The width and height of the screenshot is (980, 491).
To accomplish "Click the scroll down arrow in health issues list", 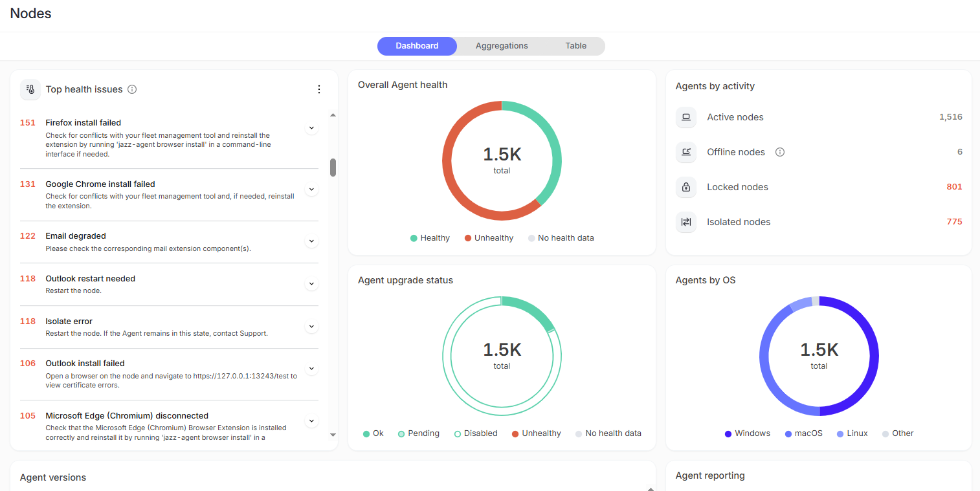I will 333,435.
